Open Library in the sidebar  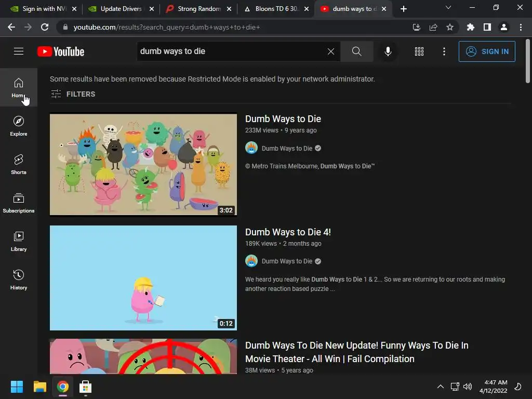pos(19,241)
